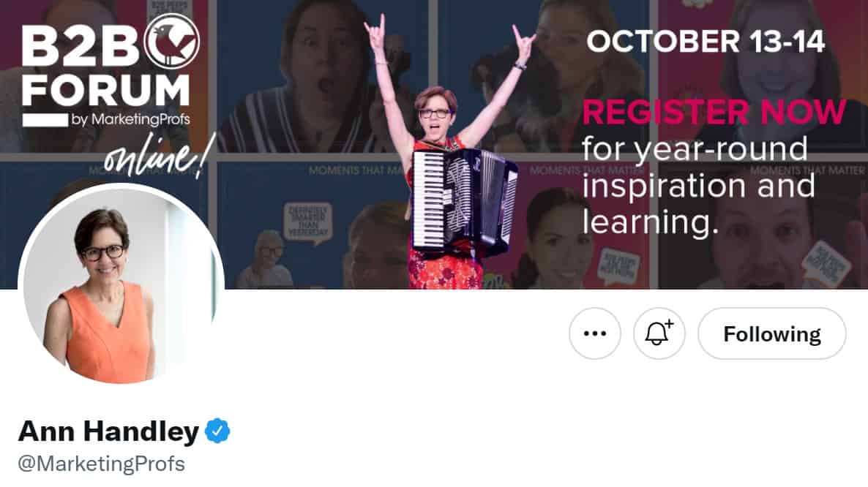Click the red bird logo in the banner

click(x=171, y=42)
